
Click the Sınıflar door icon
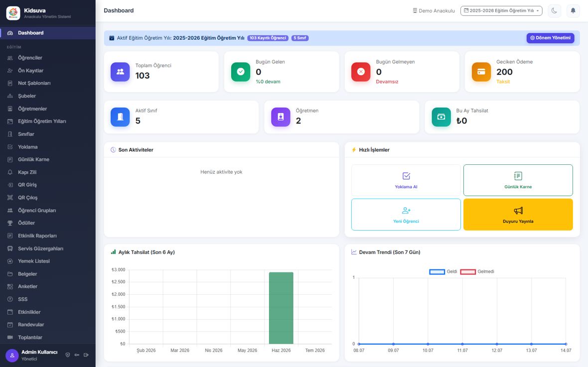click(10, 134)
